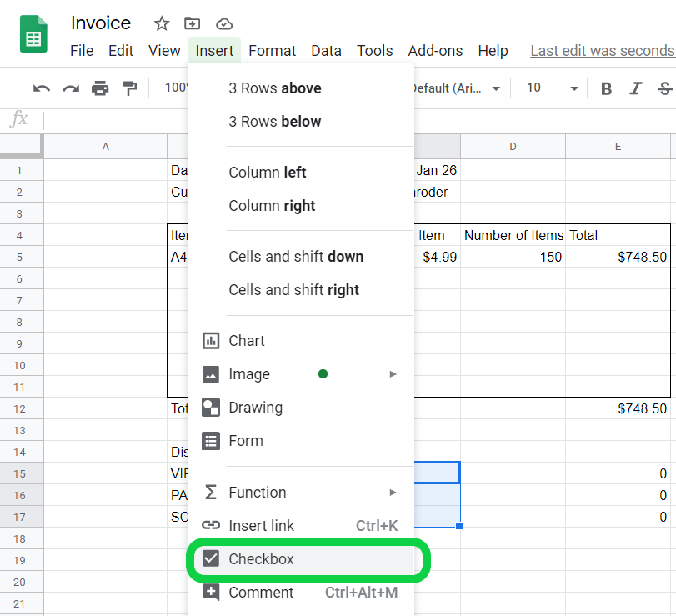Toggle italic formatting
This screenshot has height=616, width=676.
[x=635, y=88]
